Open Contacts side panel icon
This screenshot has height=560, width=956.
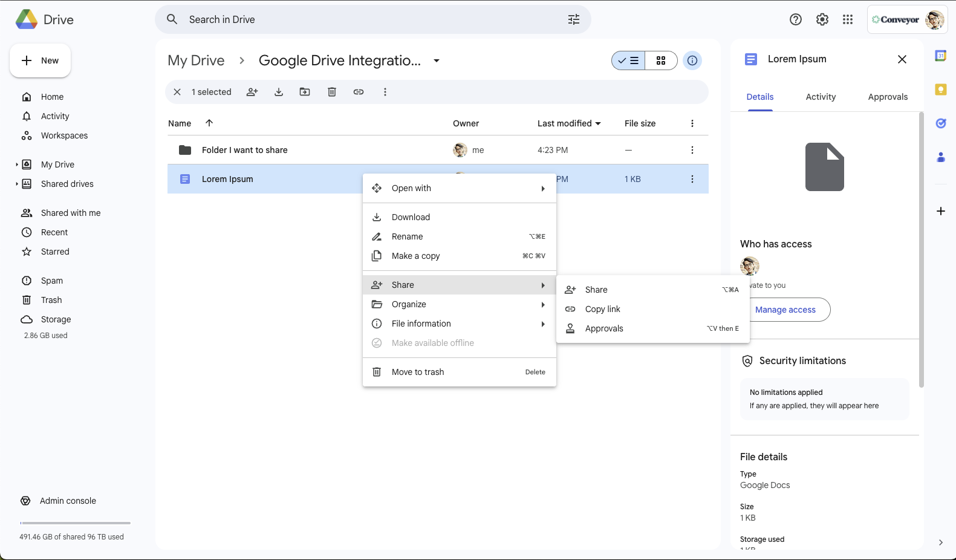[x=941, y=157]
